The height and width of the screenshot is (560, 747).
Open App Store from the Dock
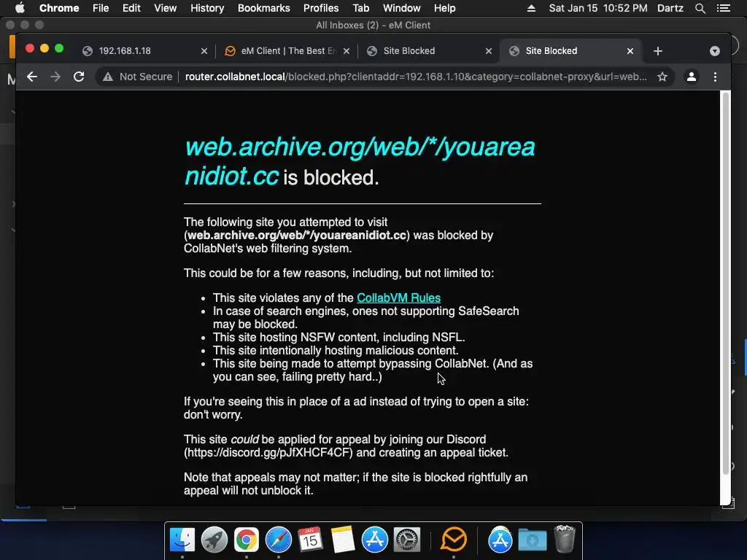click(x=374, y=540)
